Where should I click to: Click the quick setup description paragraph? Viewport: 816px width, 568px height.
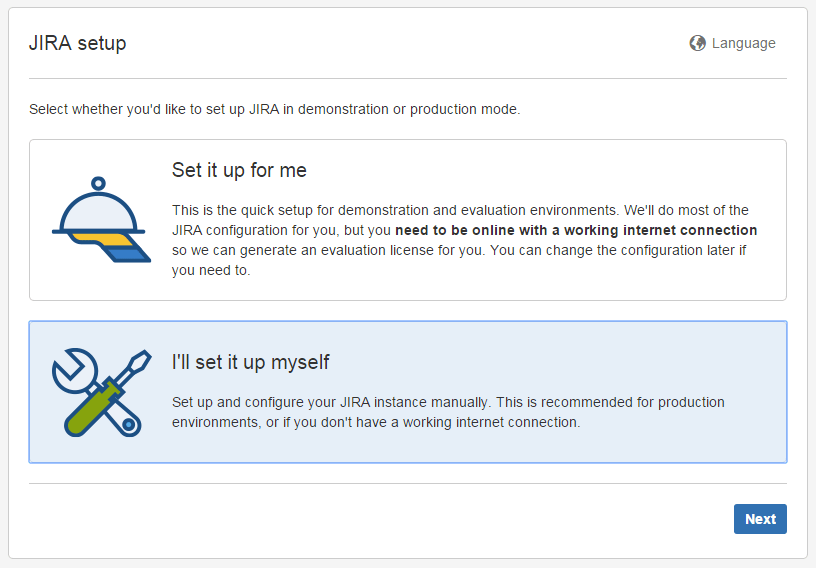464,240
